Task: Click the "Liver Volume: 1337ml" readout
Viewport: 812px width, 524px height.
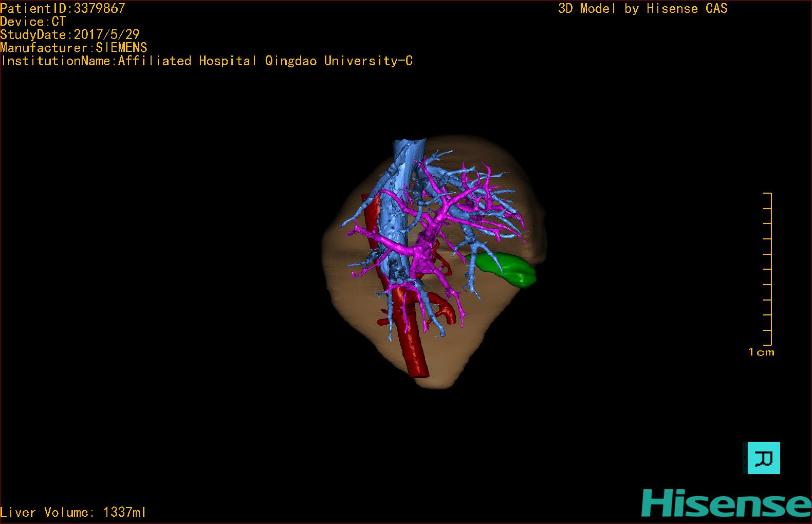Action: tap(73, 512)
